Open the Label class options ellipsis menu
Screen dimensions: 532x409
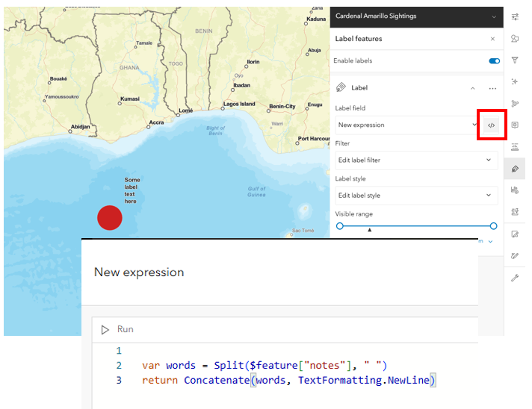tap(492, 88)
